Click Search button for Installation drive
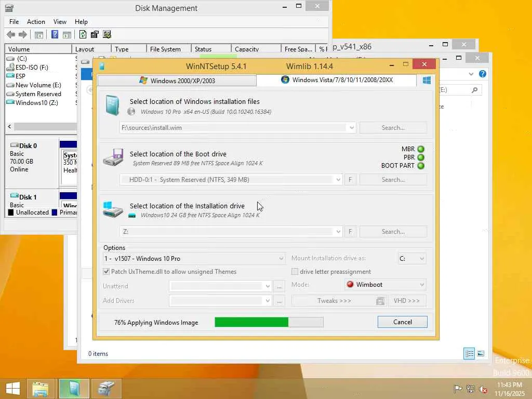The width and height of the screenshot is (532, 399). [x=393, y=231]
